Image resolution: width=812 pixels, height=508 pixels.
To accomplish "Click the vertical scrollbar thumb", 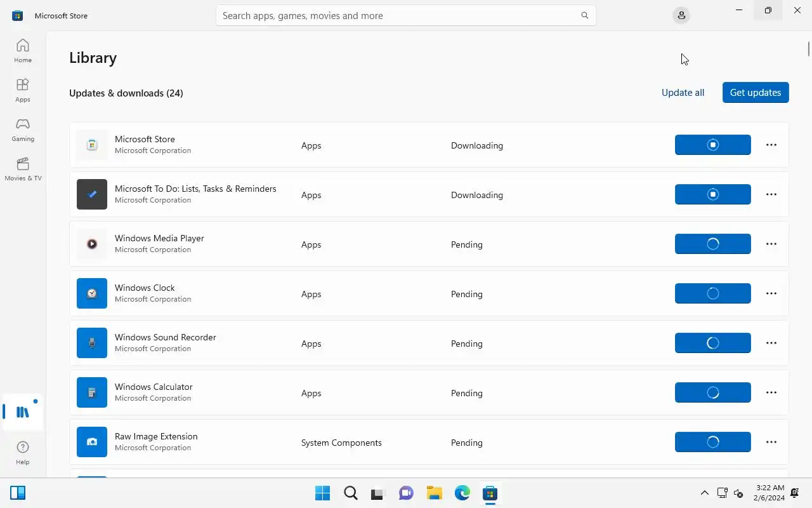I will 809,48.
